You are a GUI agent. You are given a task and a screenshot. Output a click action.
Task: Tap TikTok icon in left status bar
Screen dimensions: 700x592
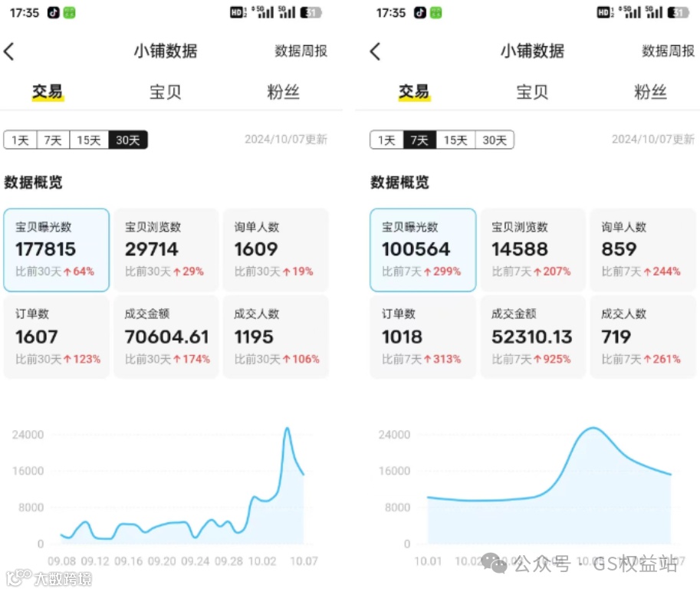tap(54, 12)
